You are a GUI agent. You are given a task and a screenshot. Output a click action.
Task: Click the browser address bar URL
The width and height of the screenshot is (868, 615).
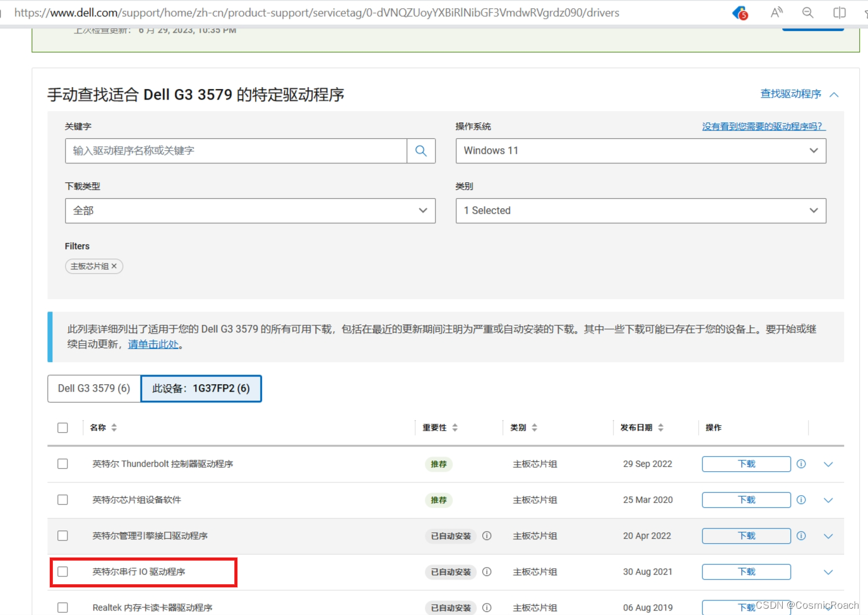tap(317, 13)
